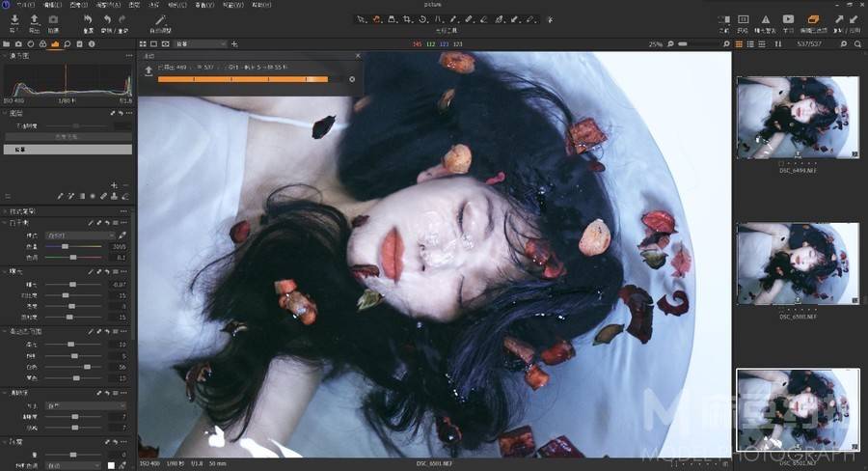
Task: Cancel export with the progress stop icon
Action: [x=352, y=79]
